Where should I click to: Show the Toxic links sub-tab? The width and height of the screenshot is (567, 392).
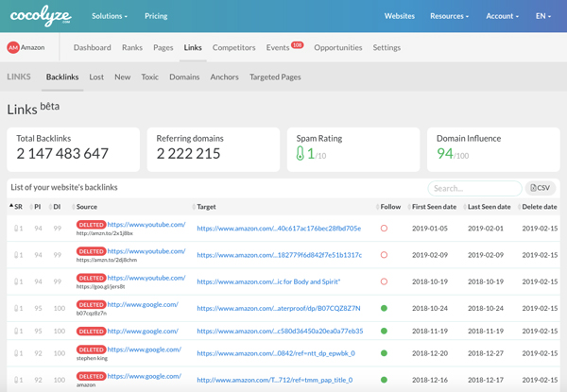coord(149,77)
